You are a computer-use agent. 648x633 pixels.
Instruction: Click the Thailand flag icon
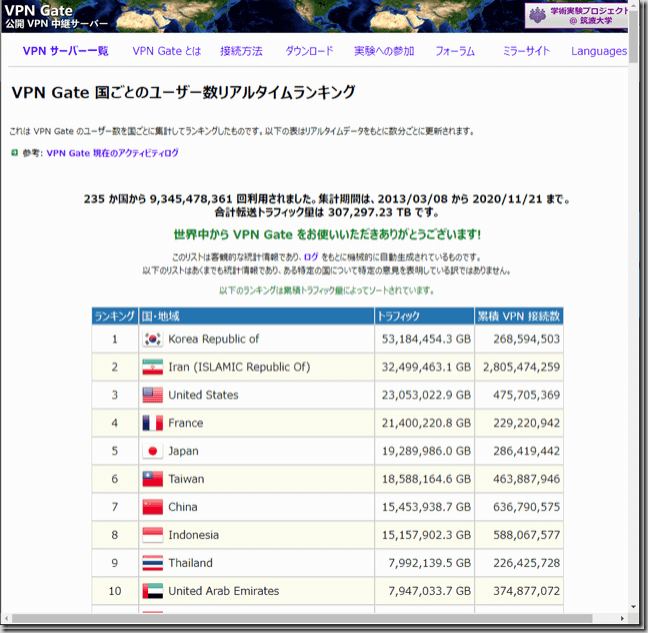tap(152, 563)
